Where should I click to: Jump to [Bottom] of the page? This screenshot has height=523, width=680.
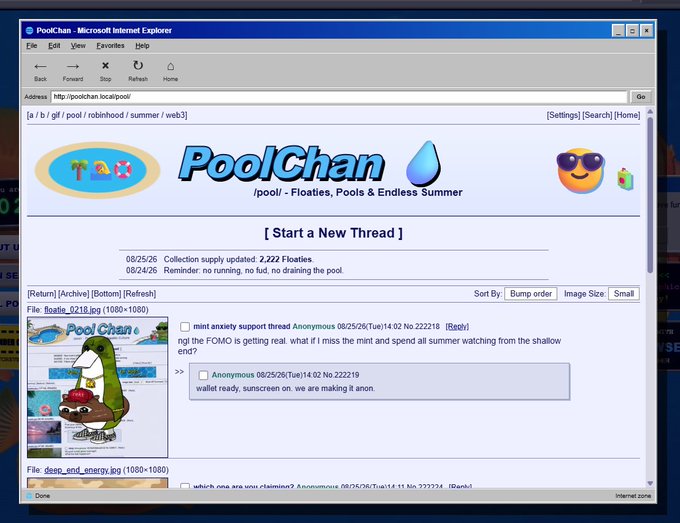(x=106, y=294)
